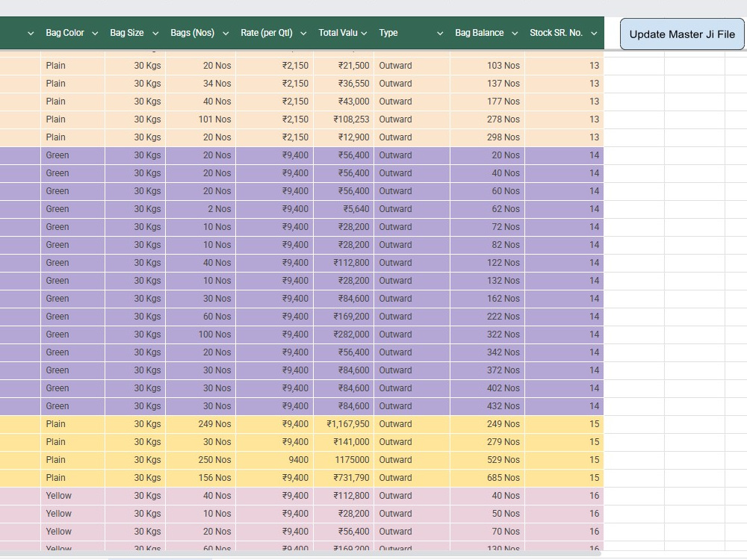Select the cell showing 322 Nos
Viewport: 747px width, 560px height.
487,335
